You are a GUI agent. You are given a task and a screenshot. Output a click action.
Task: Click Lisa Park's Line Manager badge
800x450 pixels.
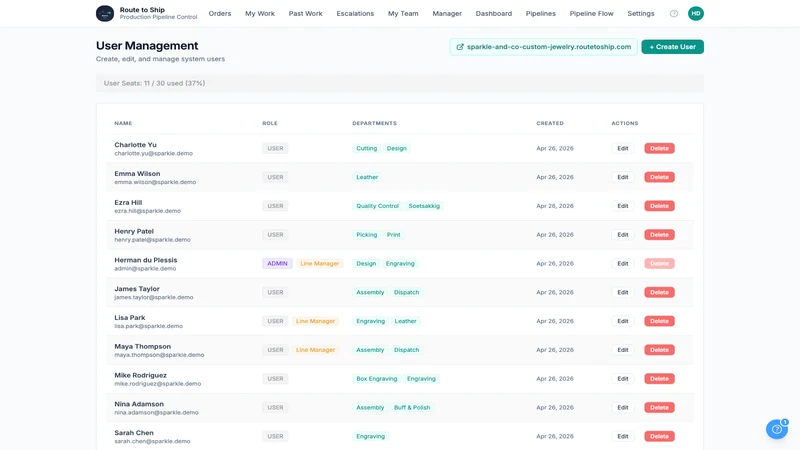[315, 321]
